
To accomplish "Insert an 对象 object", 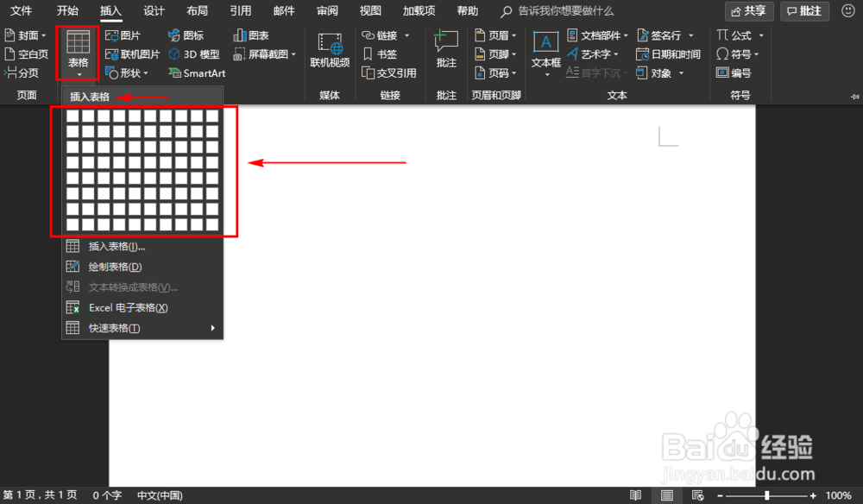I will click(x=659, y=72).
